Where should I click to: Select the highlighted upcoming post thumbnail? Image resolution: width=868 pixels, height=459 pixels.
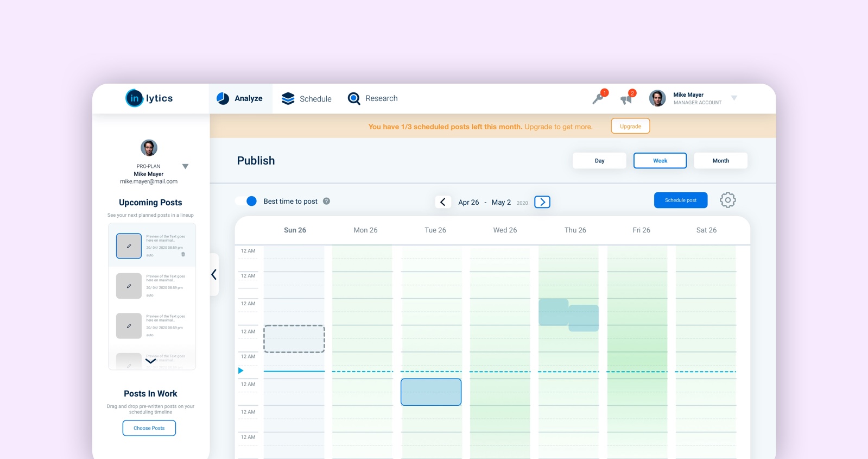[129, 246]
